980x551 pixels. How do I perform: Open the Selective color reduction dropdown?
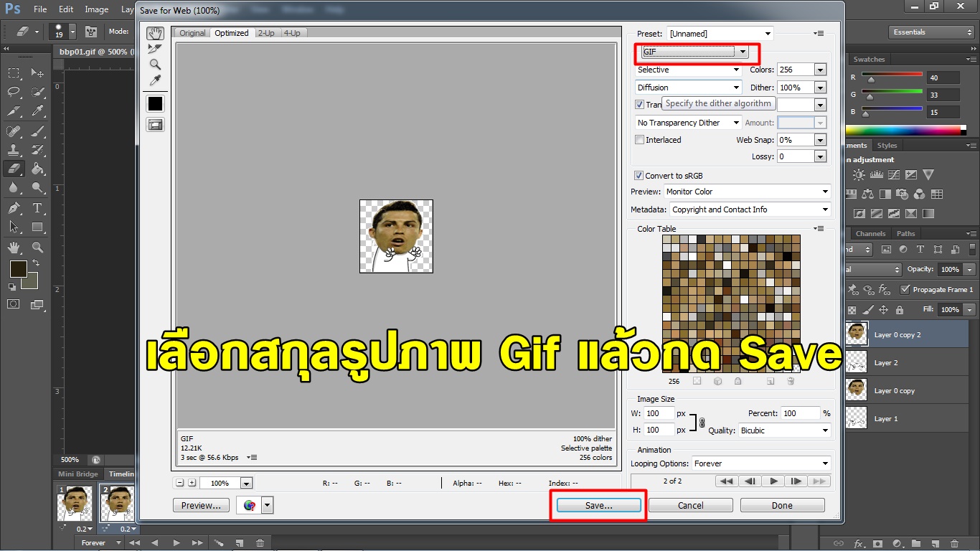click(689, 70)
